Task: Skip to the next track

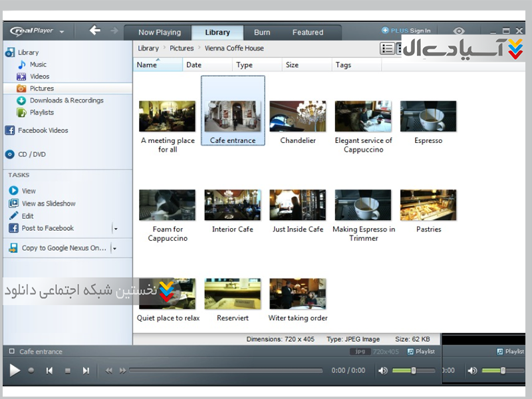Action: (86, 370)
